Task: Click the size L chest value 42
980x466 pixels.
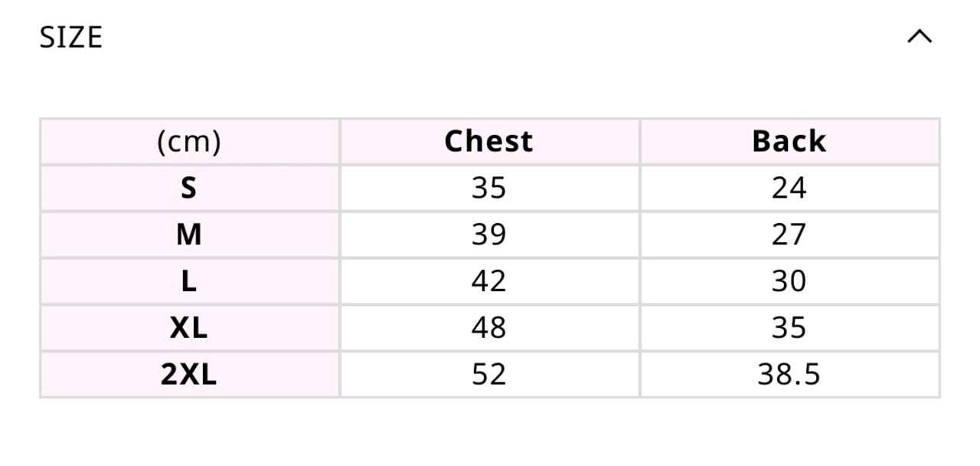Action: pyautogui.click(x=488, y=282)
